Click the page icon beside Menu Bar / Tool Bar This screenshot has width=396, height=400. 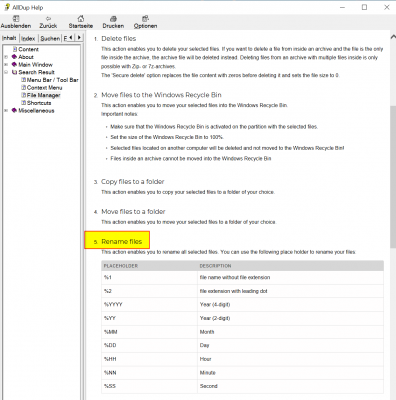[x=23, y=80]
